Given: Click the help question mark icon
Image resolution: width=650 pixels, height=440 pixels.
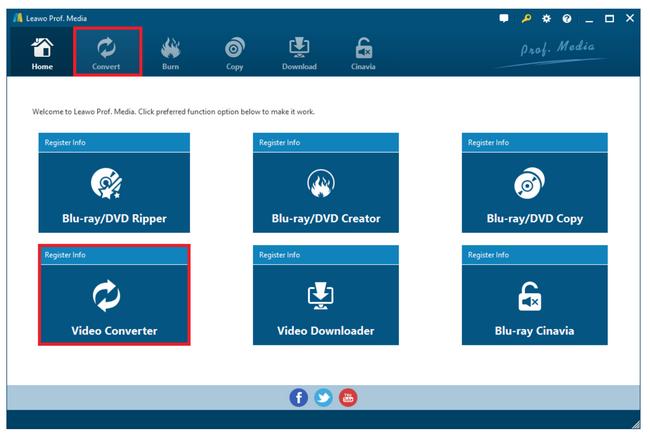Looking at the screenshot, I should point(567,18).
